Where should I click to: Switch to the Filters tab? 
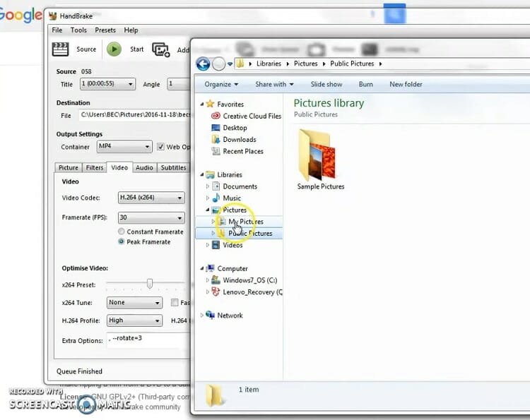(94, 167)
